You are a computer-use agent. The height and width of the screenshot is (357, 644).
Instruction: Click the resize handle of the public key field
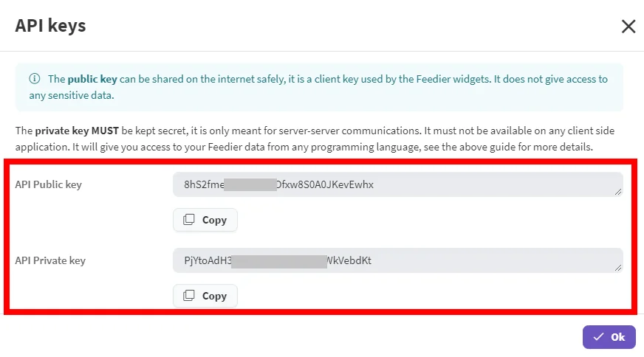pos(617,192)
